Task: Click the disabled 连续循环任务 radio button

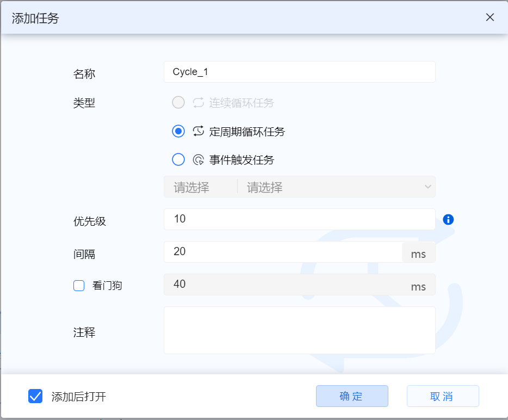Action: pos(178,102)
